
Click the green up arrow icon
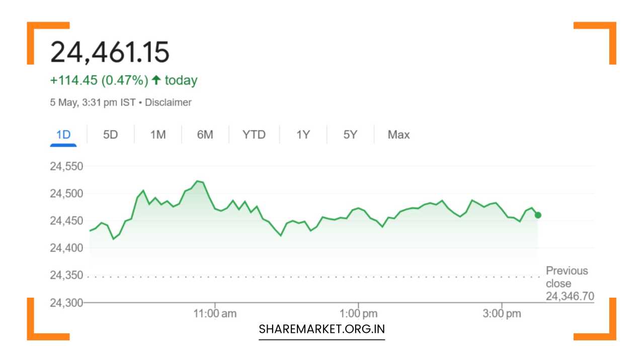point(156,80)
